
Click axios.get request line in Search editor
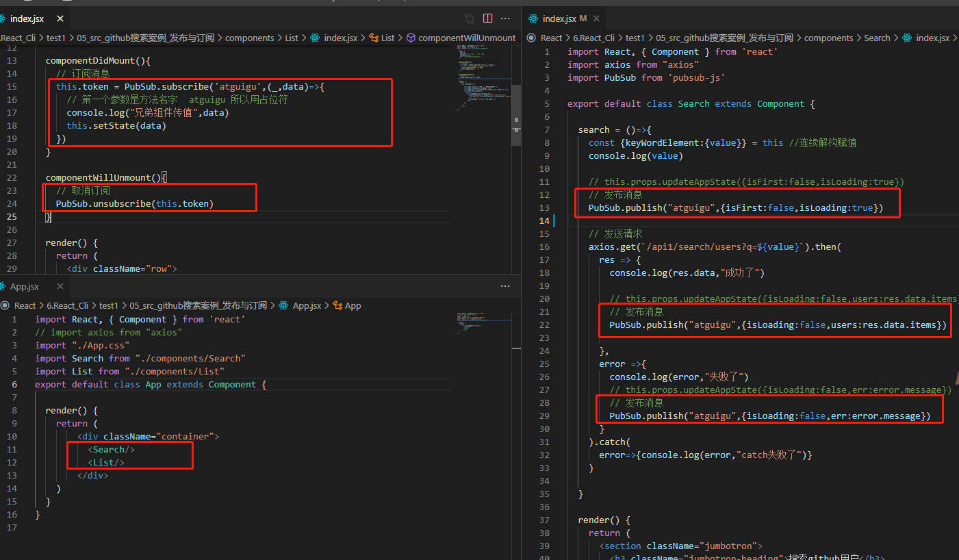[x=715, y=246]
